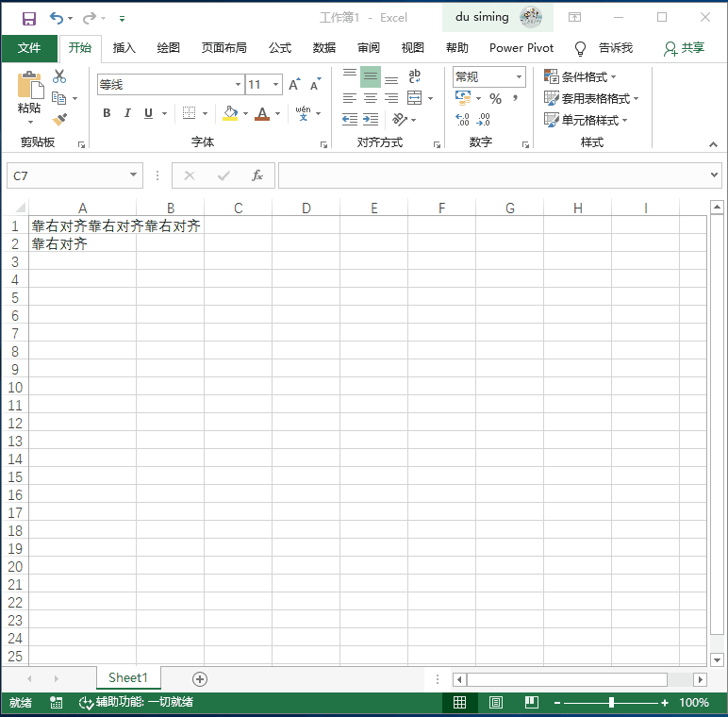Click Merge and Center icon
728x717 pixels.
414,98
